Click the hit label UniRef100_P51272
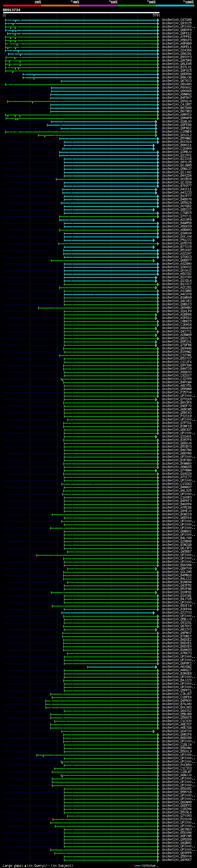Screen dimensions: 197x868 pyautogui.click(x=177, y=240)
